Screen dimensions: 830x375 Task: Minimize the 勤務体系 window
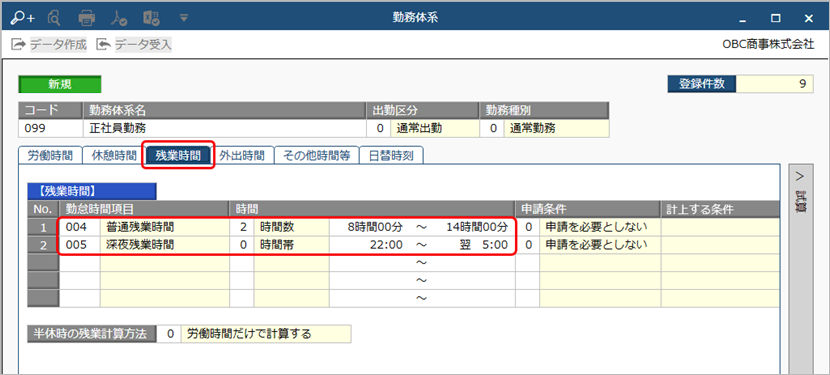(x=743, y=19)
